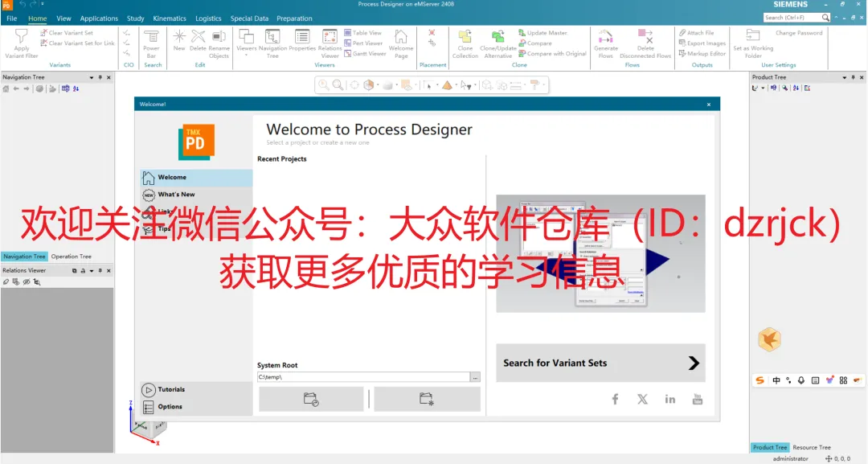Open the Gantt Viewer

[x=365, y=54]
